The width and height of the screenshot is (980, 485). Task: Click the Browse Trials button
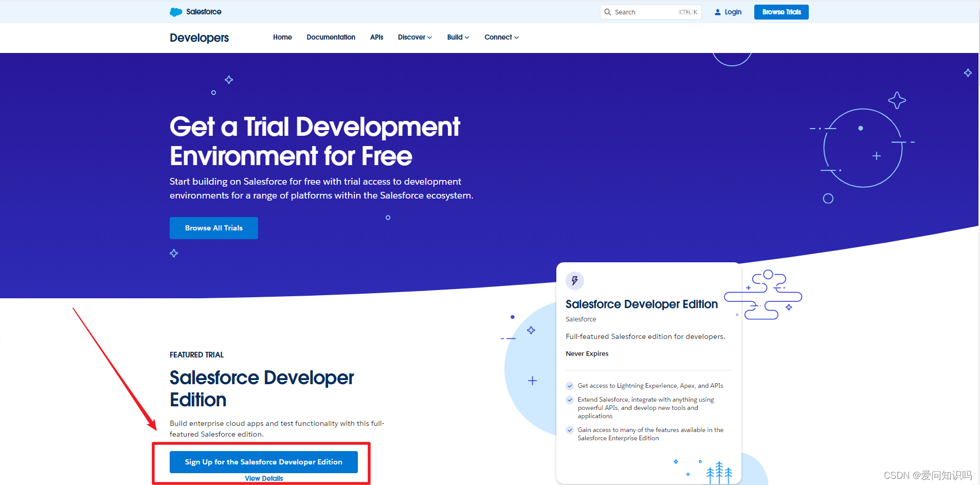click(782, 12)
